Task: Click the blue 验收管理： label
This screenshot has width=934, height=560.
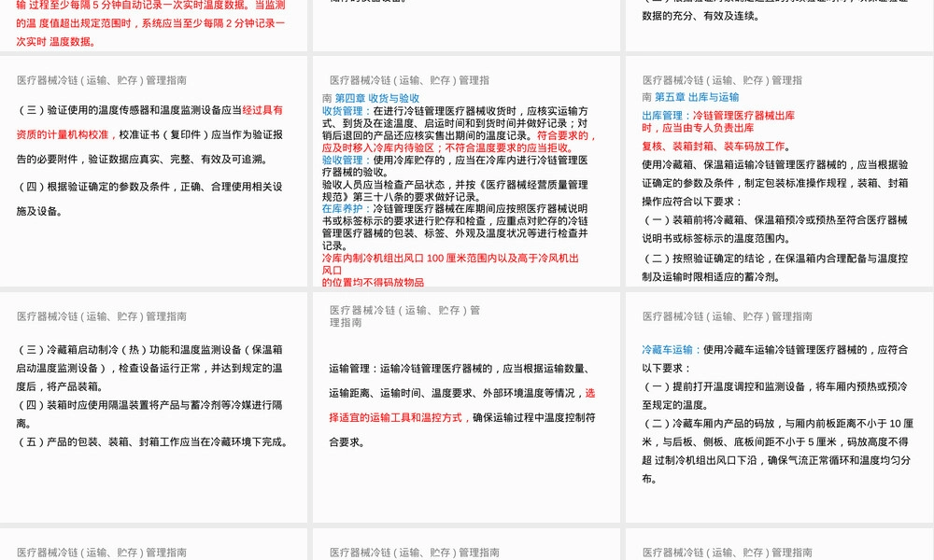Action: click(x=347, y=161)
